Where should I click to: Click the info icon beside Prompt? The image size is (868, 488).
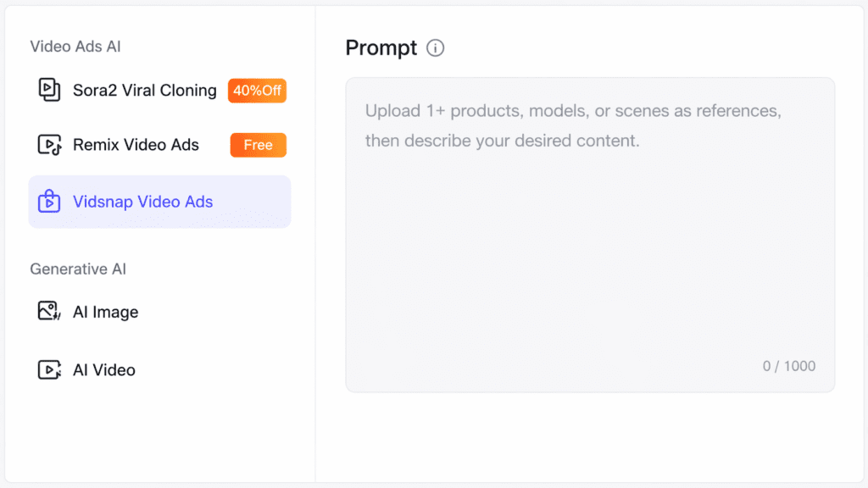pyautogui.click(x=436, y=48)
